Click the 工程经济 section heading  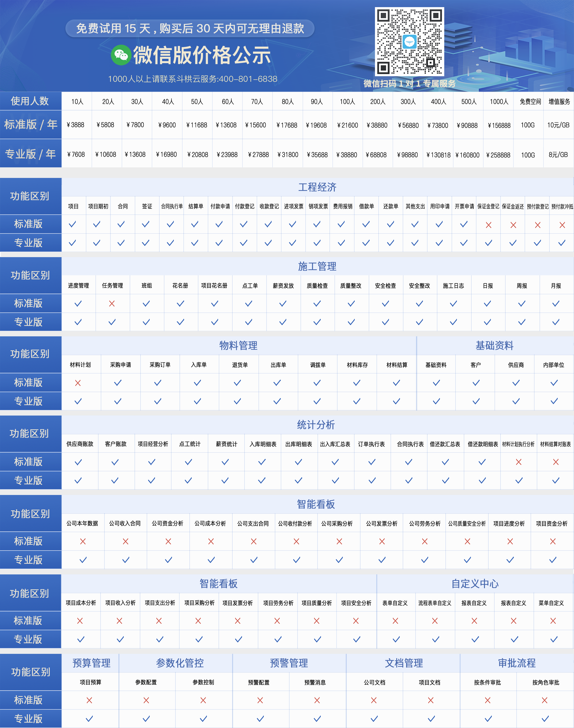click(x=317, y=187)
